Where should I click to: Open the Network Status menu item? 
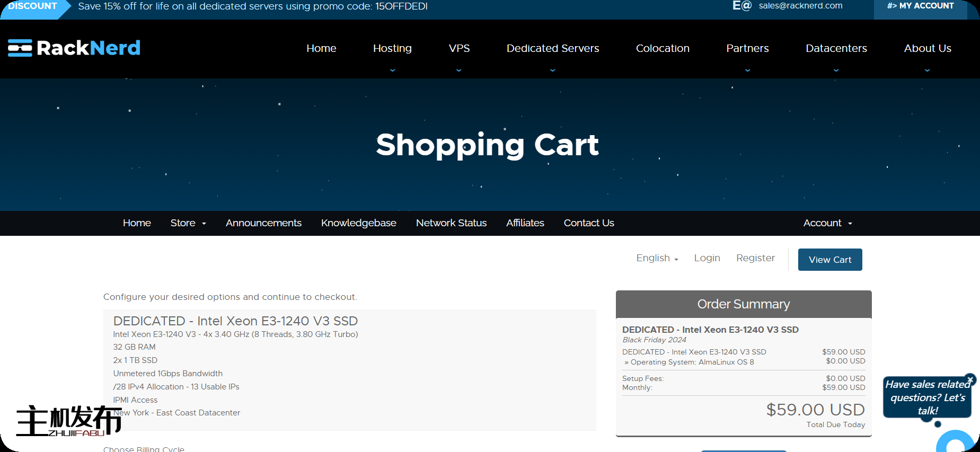(x=451, y=223)
